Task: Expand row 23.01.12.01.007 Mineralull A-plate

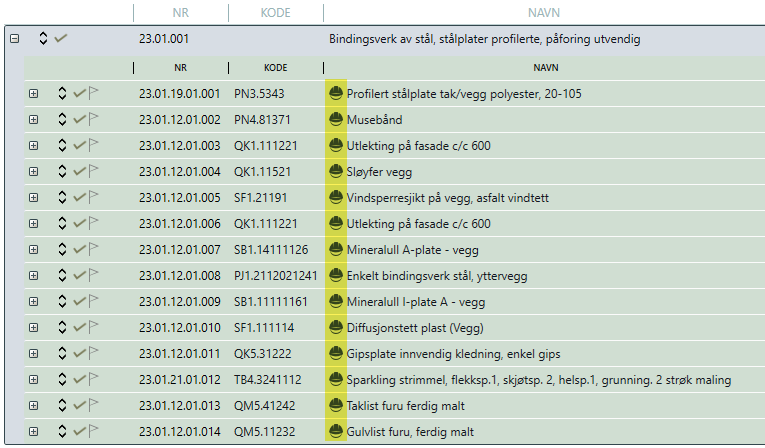Action: [x=33, y=250]
